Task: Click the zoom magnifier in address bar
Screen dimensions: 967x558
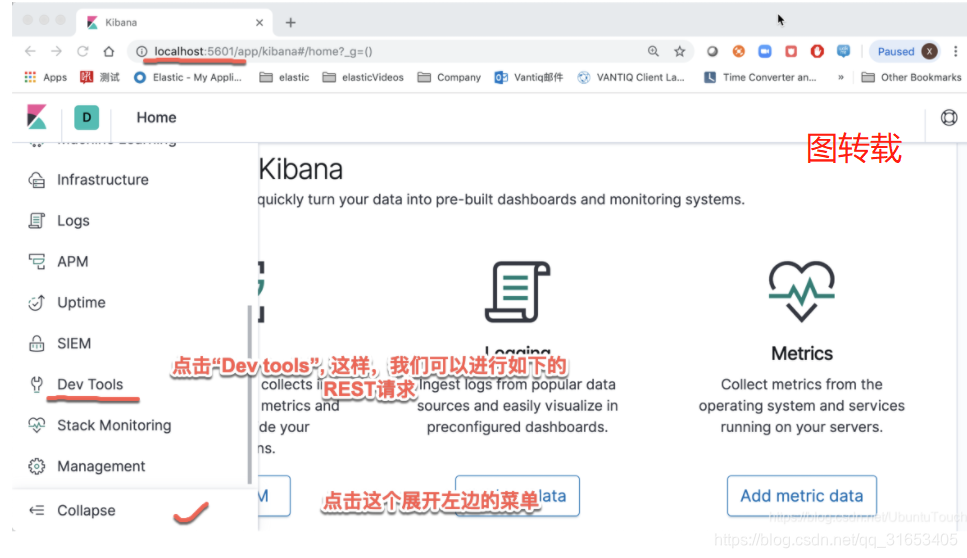Action: point(653,51)
